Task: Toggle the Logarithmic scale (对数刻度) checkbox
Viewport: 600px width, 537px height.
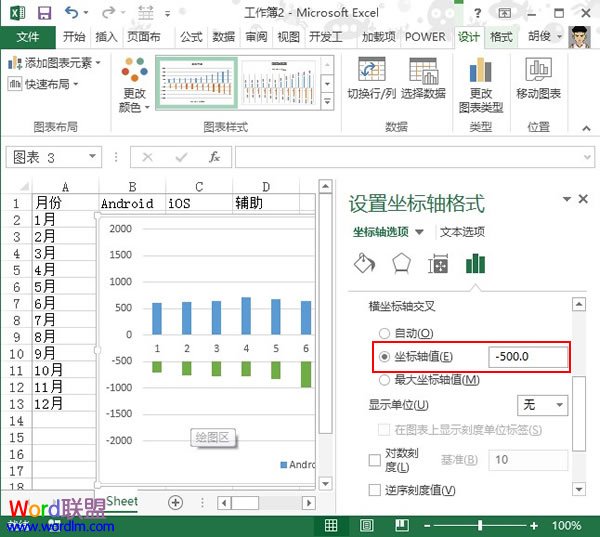Action: (375, 460)
